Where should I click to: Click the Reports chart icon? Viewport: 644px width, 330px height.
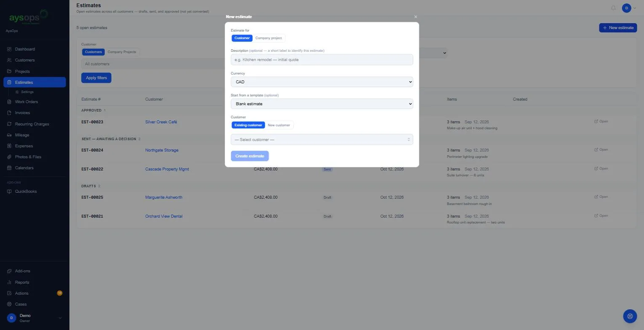tap(9, 282)
